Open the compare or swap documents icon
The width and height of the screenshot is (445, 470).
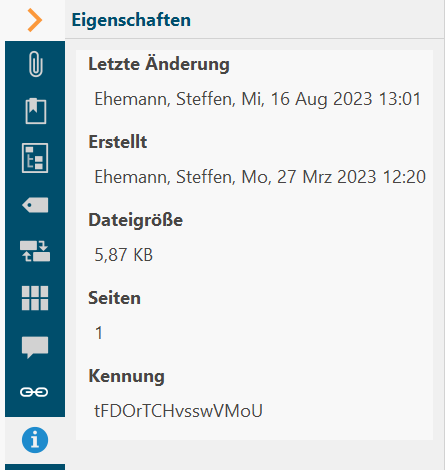[x=35, y=251]
